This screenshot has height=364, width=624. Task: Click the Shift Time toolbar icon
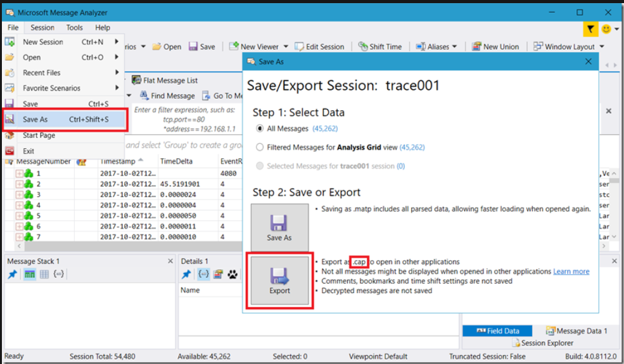pos(363,47)
